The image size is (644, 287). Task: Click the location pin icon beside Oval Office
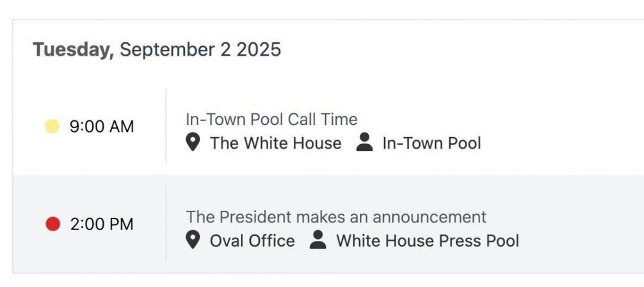pos(193,240)
